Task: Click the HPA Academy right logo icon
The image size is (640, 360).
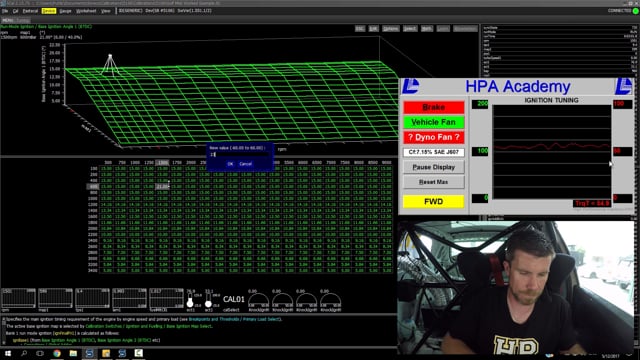Action: pyautogui.click(x=623, y=86)
